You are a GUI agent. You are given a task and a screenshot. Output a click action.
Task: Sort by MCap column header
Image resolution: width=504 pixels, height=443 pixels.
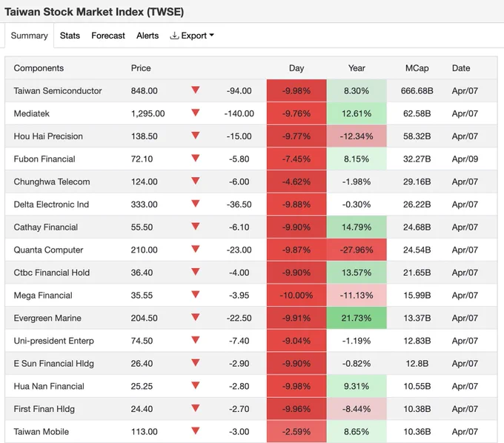417,68
